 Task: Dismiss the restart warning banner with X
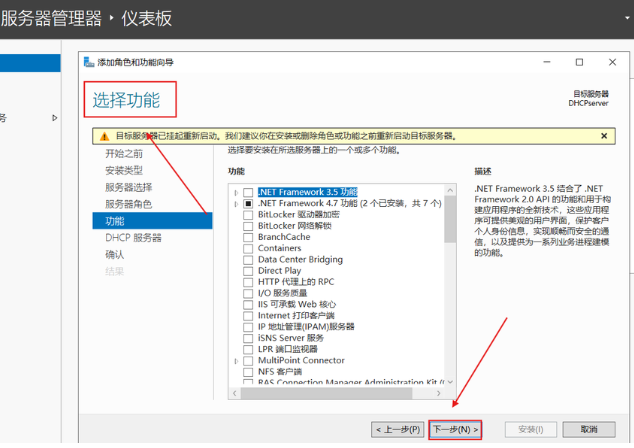coord(603,135)
